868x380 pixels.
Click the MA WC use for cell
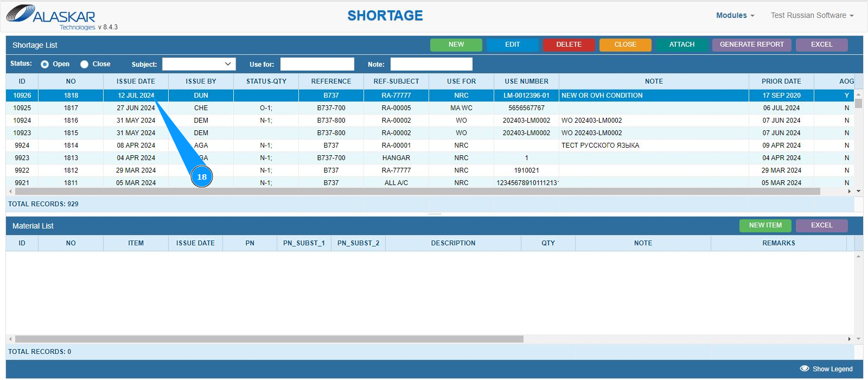(x=461, y=108)
